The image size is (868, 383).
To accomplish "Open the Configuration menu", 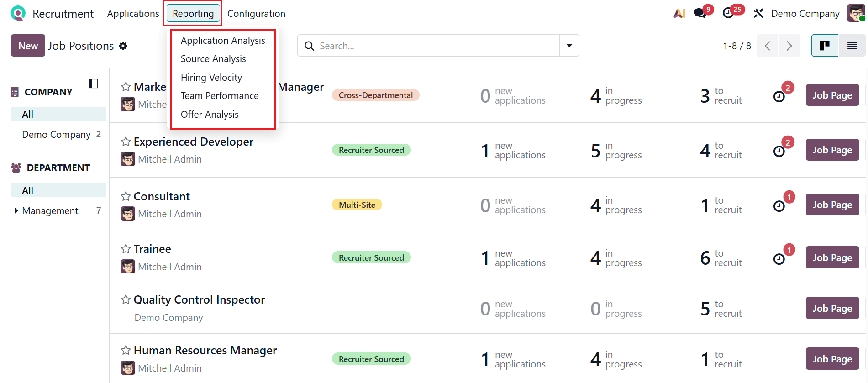I will click(256, 13).
